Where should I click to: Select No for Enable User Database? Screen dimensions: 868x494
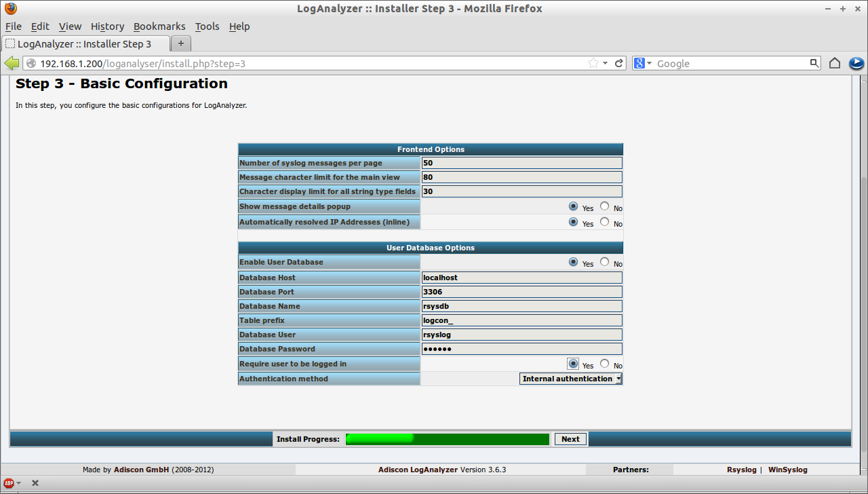click(x=604, y=262)
